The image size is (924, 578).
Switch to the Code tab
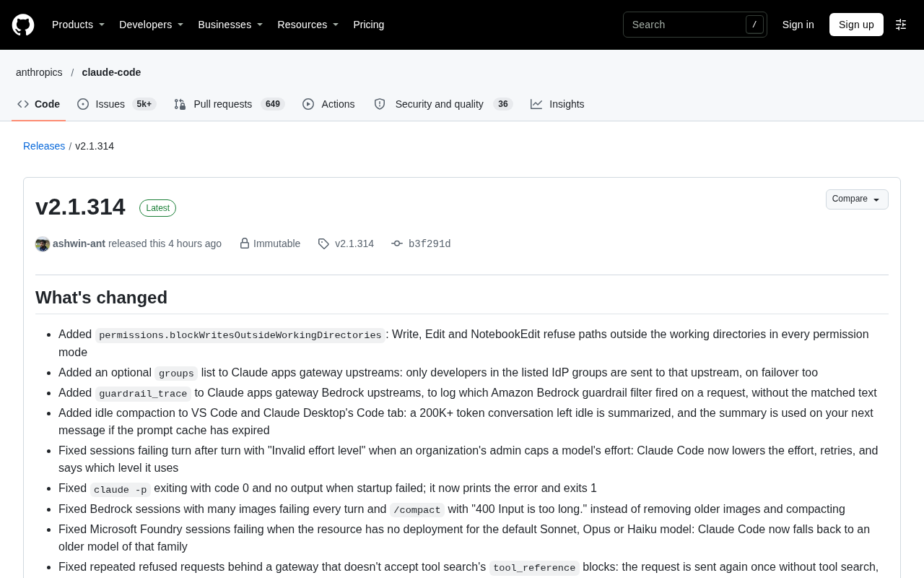coord(39,104)
